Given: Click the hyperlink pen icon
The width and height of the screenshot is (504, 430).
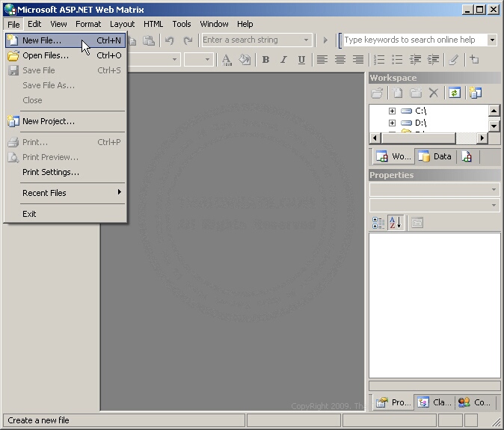Looking at the screenshot, I should point(454,60).
